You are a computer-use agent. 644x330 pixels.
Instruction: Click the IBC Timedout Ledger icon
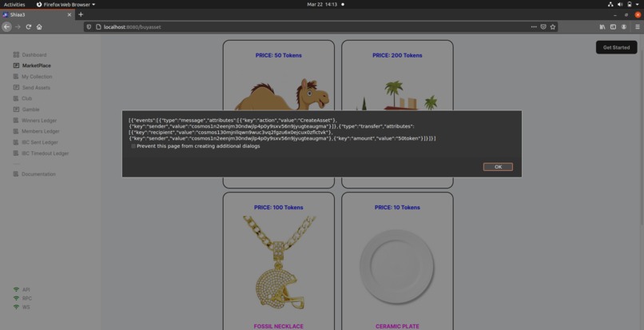(x=16, y=153)
